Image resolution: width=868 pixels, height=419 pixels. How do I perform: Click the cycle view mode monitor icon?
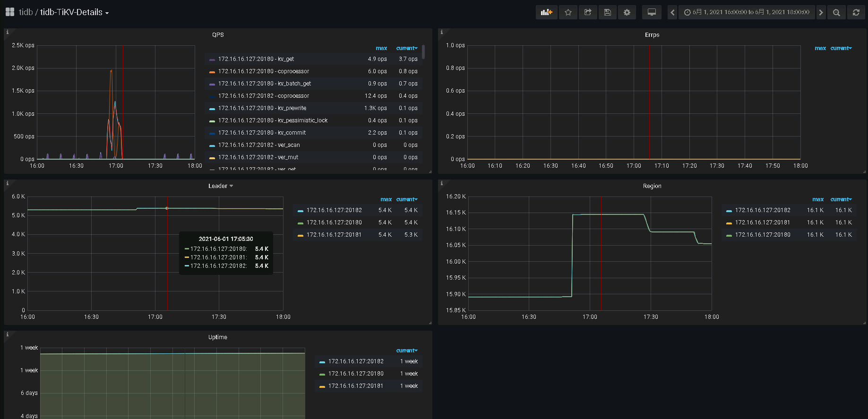click(652, 12)
